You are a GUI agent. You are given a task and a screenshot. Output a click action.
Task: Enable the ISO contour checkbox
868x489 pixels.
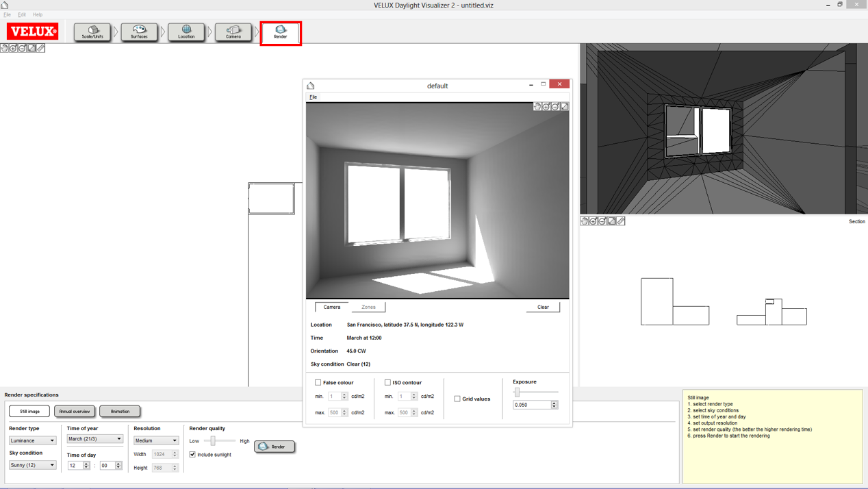[x=387, y=383]
